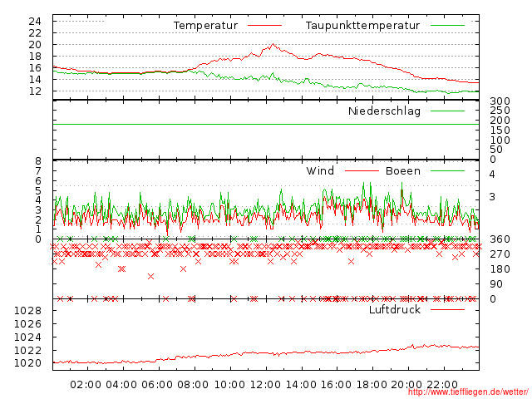Click the 270 wind direction axis value
Screen dimensions: 532x399
click(x=500, y=254)
